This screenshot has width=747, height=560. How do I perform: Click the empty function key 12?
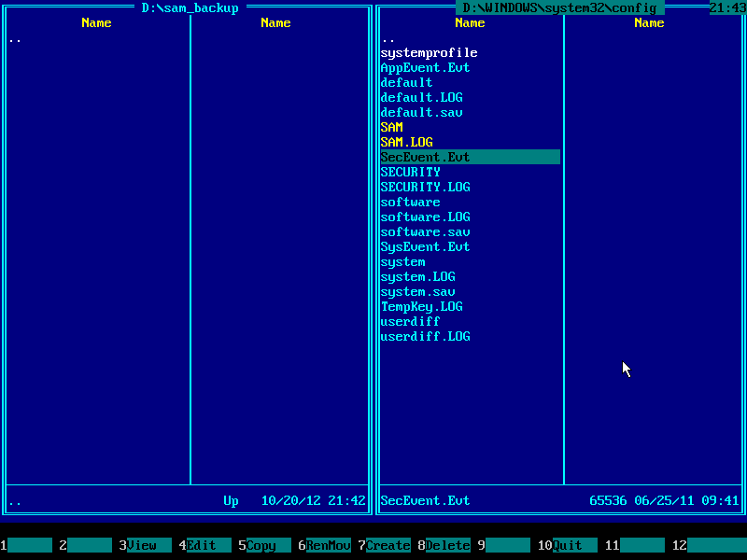pyautogui.click(x=710, y=545)
